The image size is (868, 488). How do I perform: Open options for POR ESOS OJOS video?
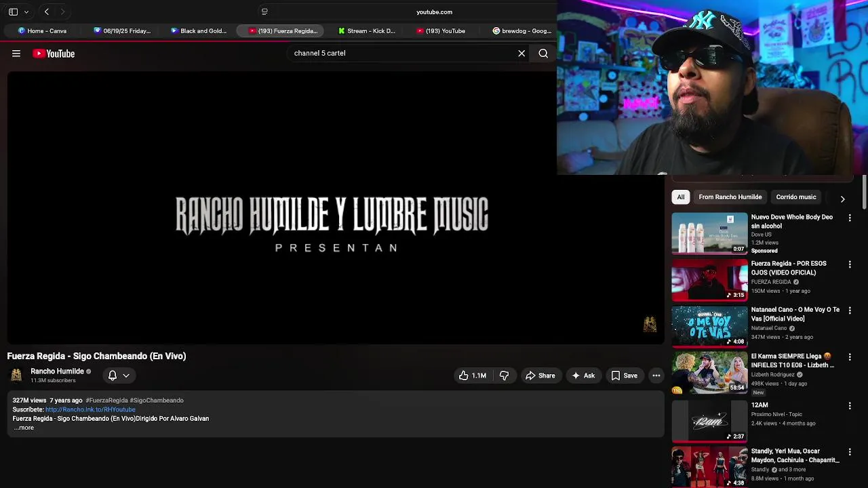coord(850,264)
